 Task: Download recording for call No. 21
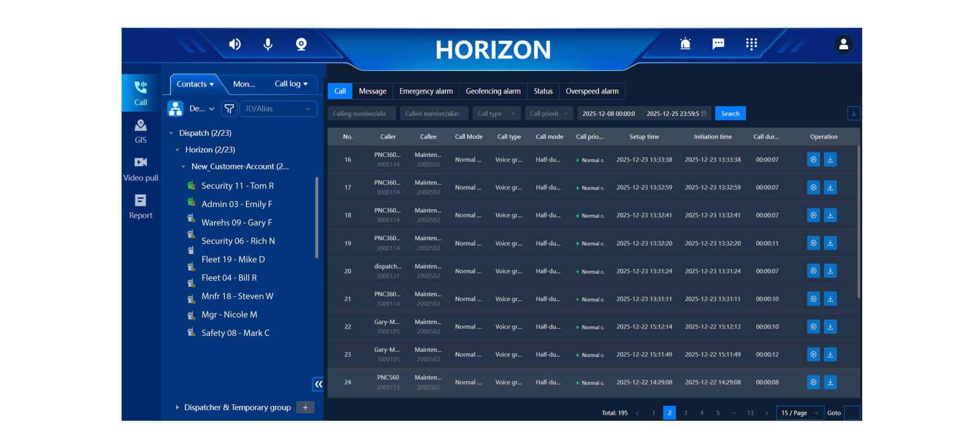point(830,299)
